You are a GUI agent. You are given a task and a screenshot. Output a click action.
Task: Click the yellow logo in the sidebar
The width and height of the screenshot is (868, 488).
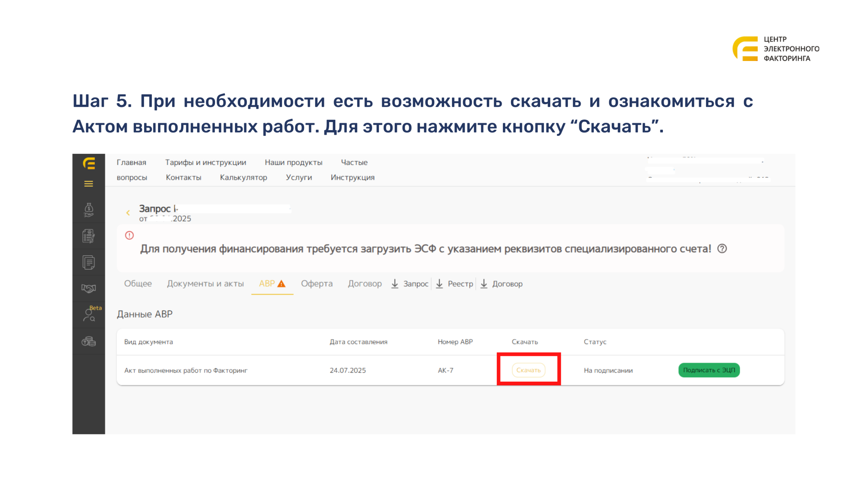pyautogui.click(x=88, y=163)
